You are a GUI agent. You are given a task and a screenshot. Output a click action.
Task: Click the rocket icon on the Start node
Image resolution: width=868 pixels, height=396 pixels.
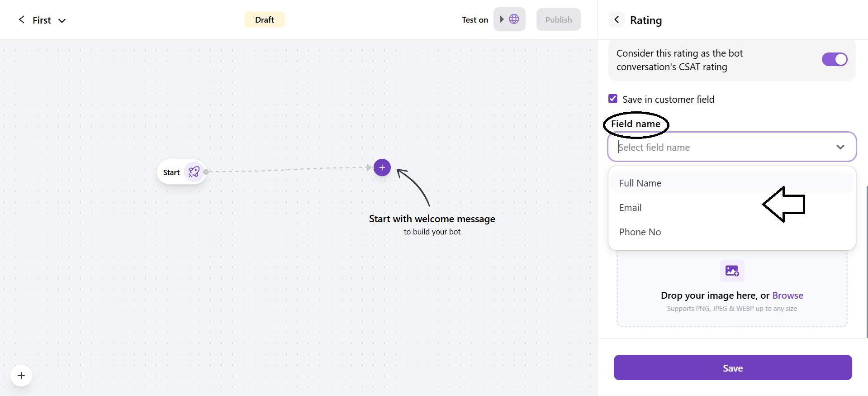point(194,172)
